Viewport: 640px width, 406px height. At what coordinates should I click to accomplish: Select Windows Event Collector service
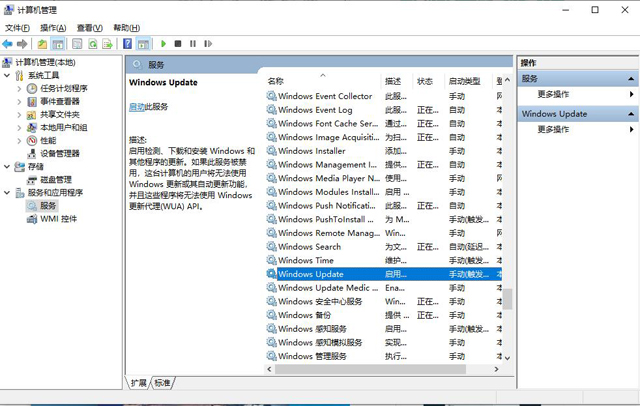(325, 96)
